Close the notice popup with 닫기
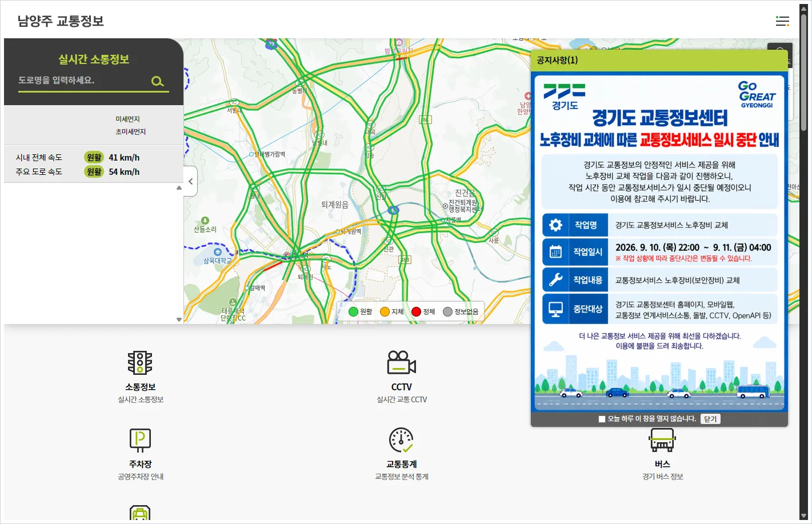812x524 pixels. click(710, 419)
